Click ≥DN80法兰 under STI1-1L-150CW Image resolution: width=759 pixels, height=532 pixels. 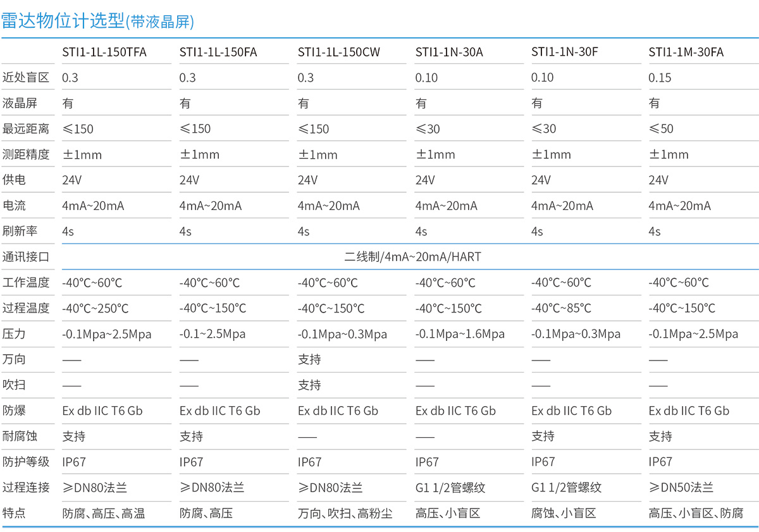point(330,487)
